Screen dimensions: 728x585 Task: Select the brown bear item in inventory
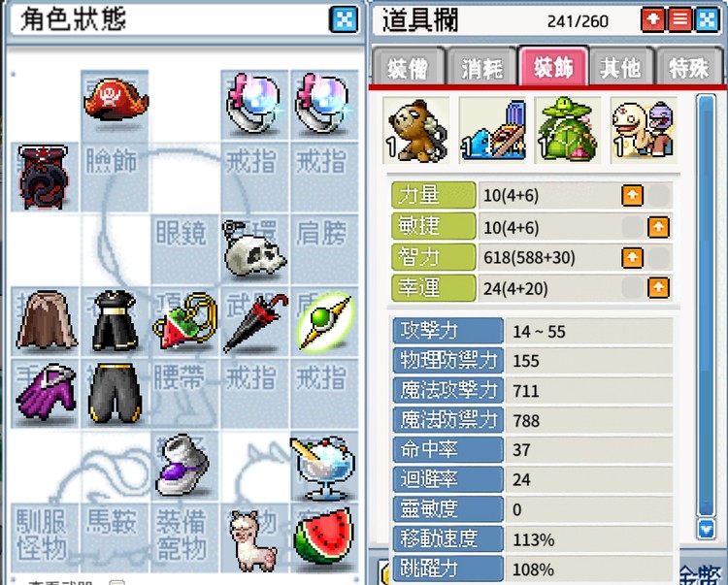(416, 130)
